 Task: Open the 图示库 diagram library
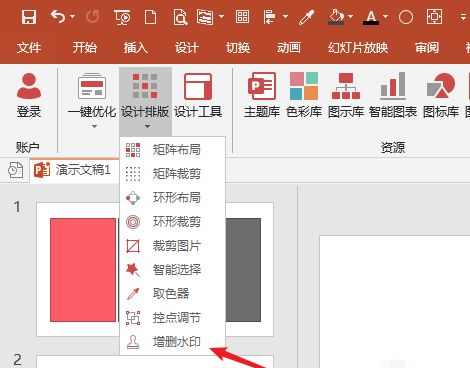pyautogui.click(x=346, y=95)
